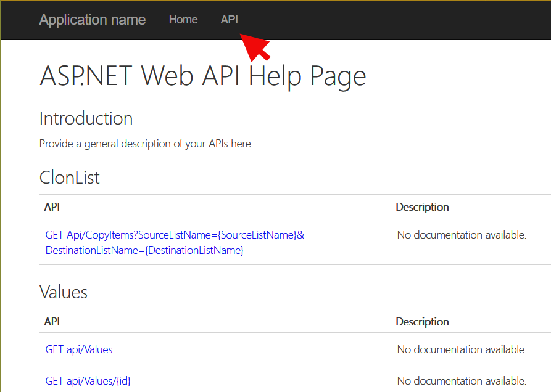
Task: Click the API column header in Values table
Action: click(x=52, y=321)
